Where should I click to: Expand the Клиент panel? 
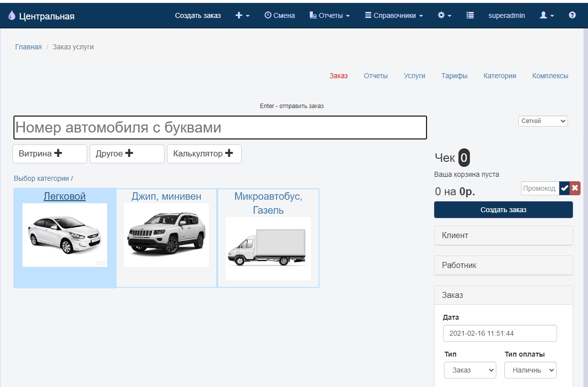(503, 236)
